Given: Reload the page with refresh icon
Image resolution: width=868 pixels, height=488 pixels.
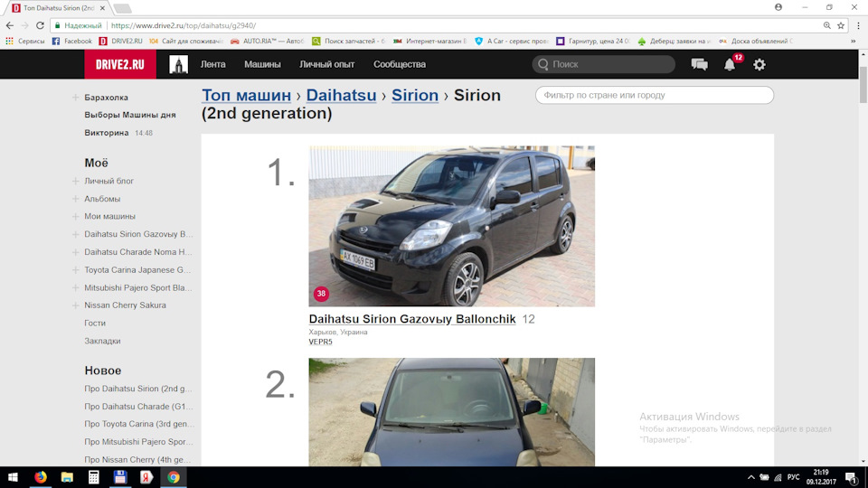Looking at the screenshot, I should click(x=40, y=25).
